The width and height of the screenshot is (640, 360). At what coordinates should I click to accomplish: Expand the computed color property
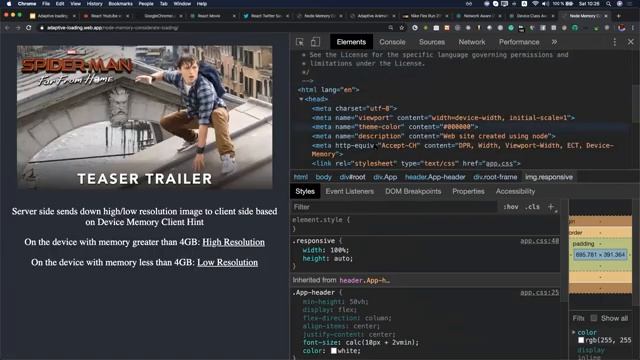573,332
